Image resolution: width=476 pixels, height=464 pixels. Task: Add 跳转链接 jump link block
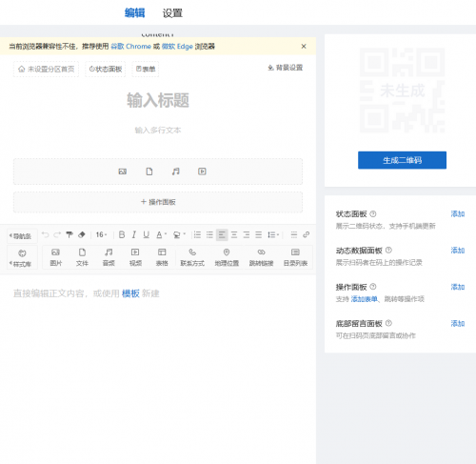pyautogui.click(x=261, y=257)
